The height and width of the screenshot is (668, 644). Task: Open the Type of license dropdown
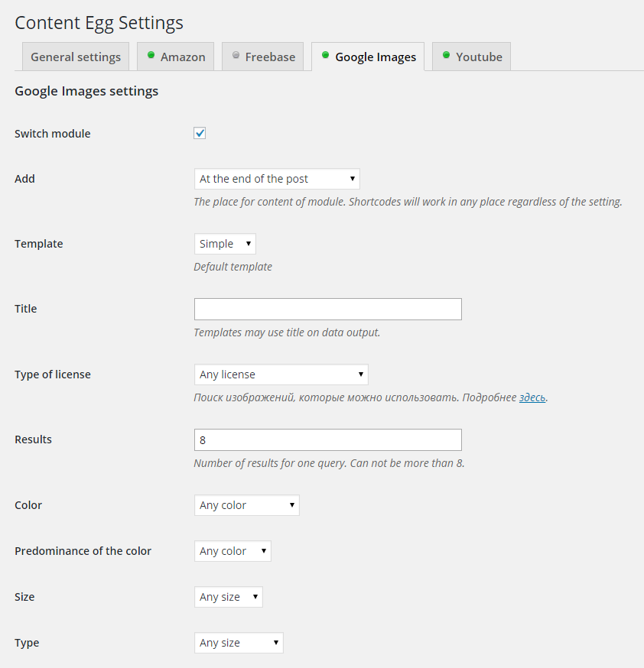pos(281,375)
